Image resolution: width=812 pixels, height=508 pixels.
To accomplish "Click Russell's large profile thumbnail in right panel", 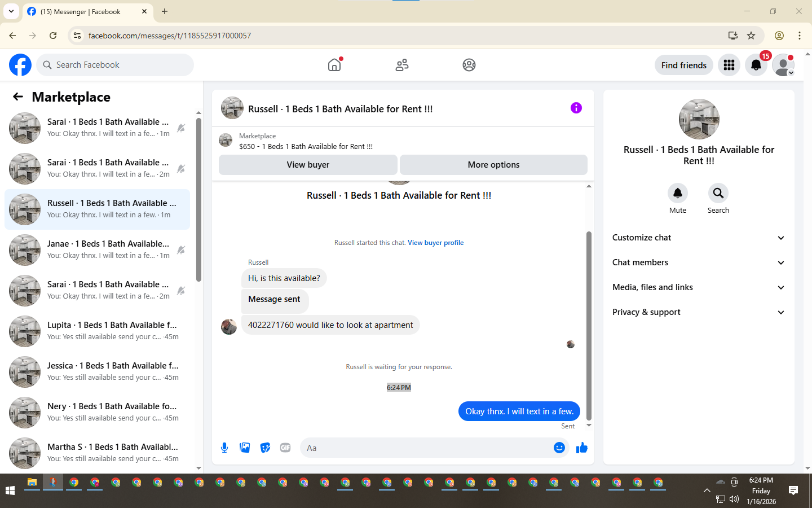I will pos(699,119).
